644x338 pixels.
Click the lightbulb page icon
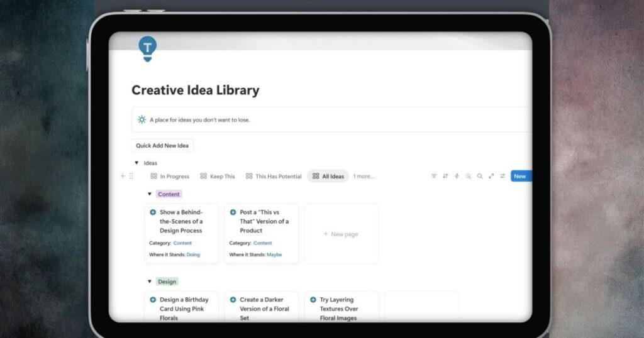coord(148,48)
